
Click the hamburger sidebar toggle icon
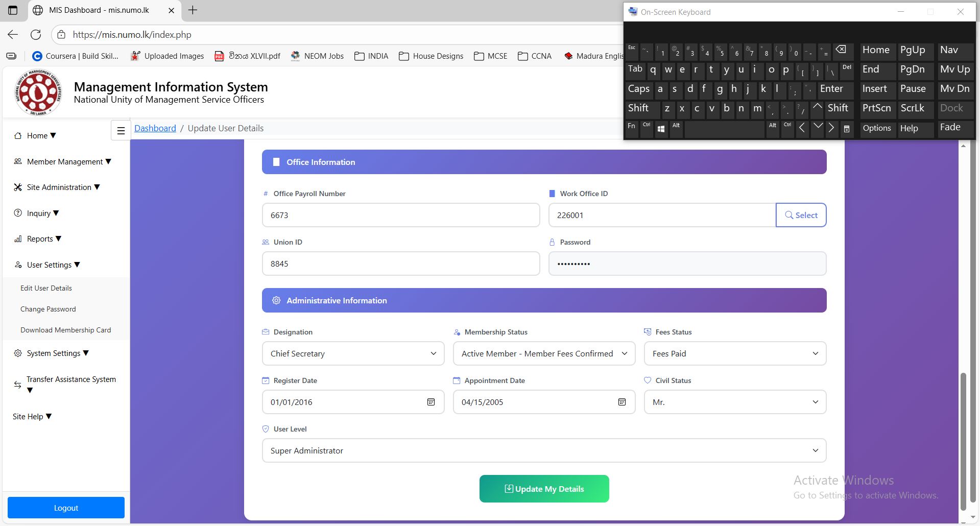point(121,131)
